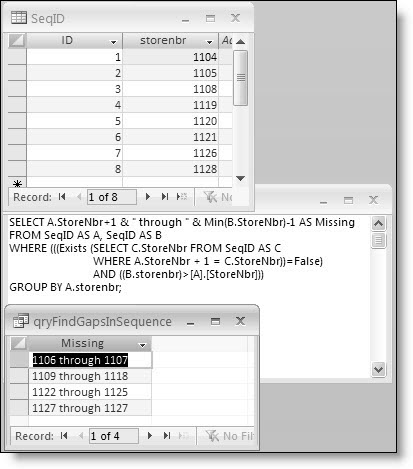Select the ID cell containing 8
The image size is (413, 469).
coord(74,169)
